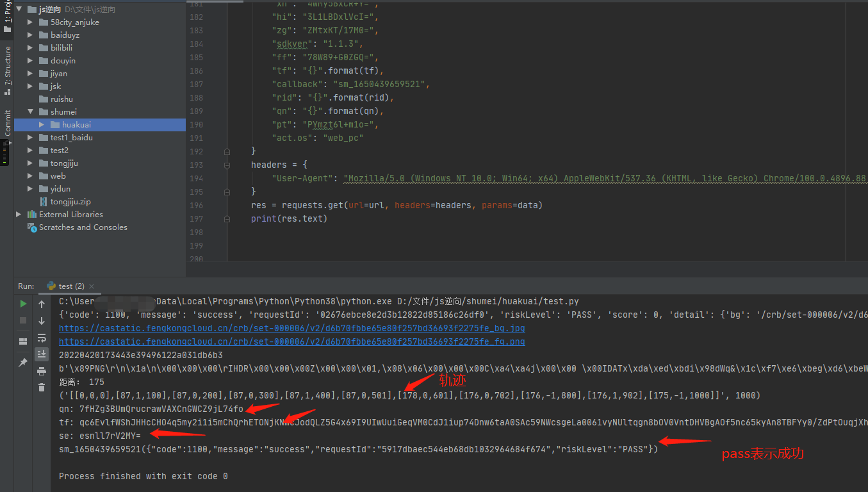Click the '距离: 175' console line
The width and height of the screenshot is (868, 492).
81,382
